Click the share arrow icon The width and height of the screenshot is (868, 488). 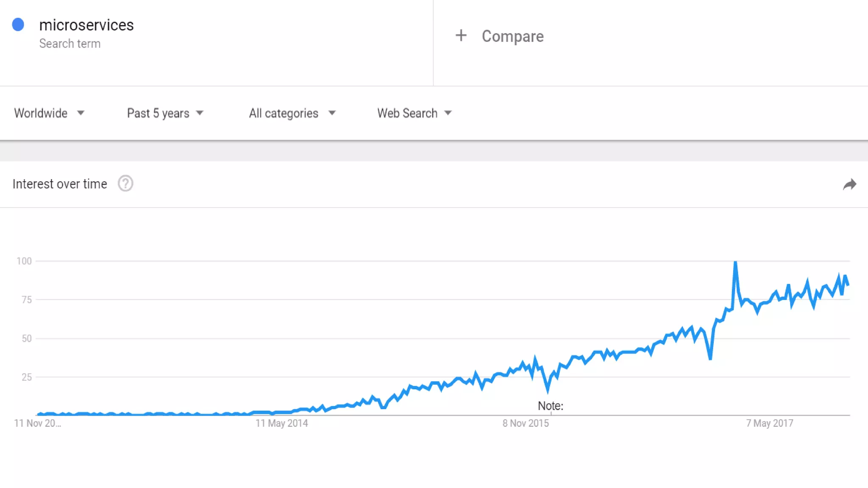pyautogui.click(x=849, y=184)
